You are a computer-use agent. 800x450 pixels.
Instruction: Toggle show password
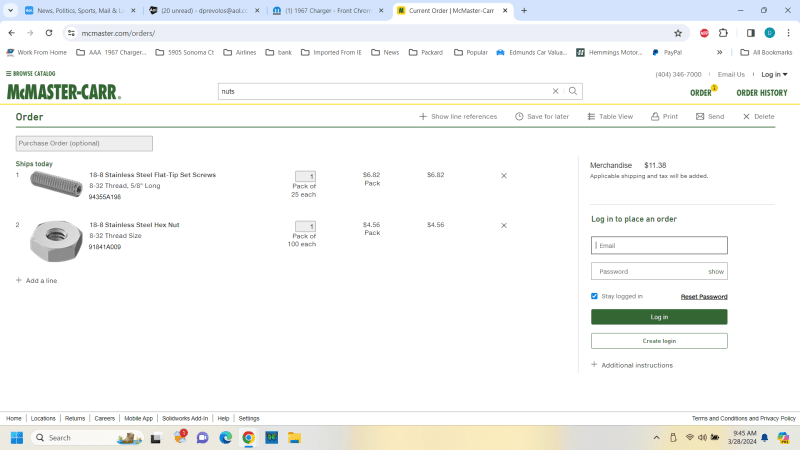click(x=716, y=271)
